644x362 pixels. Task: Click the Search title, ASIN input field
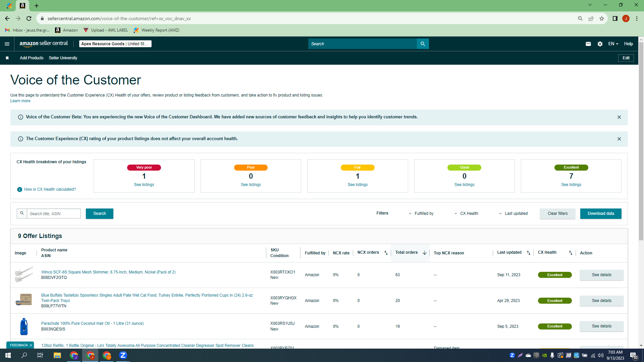pyautogui.click(x=54, y=214)
